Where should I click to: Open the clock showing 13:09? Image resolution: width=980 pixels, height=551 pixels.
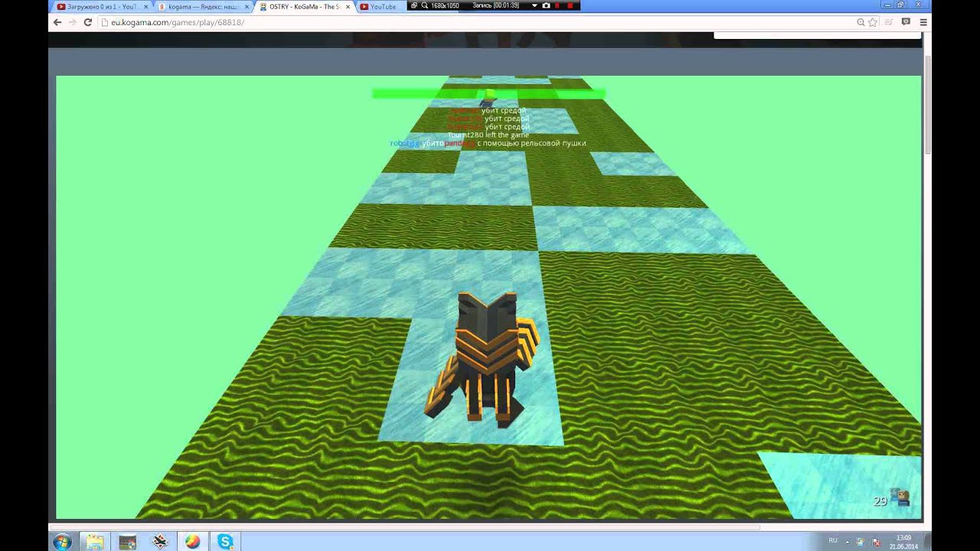903,542
